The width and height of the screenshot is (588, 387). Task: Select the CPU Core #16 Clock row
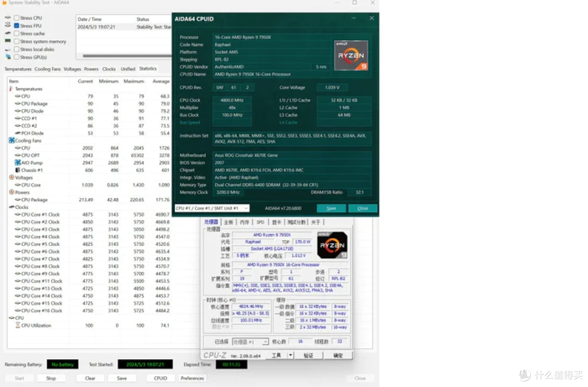pyautogui.click(x=89, y=310)
